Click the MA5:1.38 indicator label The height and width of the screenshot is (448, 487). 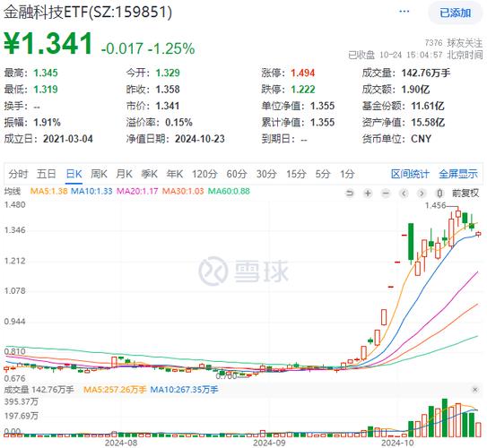coord(48,191)
